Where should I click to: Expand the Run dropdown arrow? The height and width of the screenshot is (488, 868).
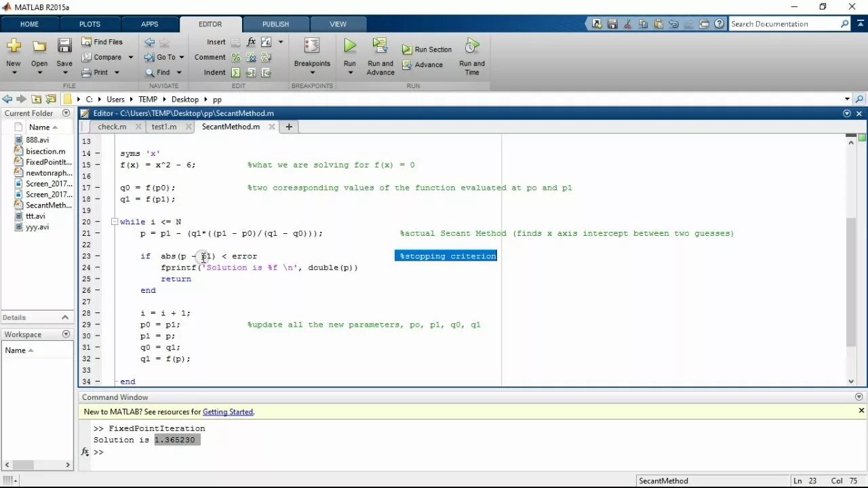click(x=349, y=73)
